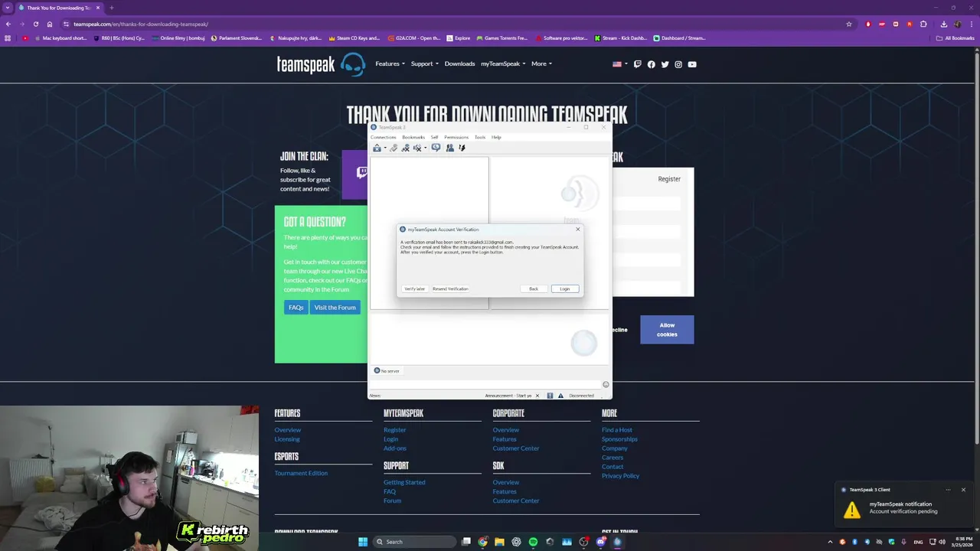Expand the Support dropdown on website
Screen dimensions: 980x551
[x=424, y=64]
